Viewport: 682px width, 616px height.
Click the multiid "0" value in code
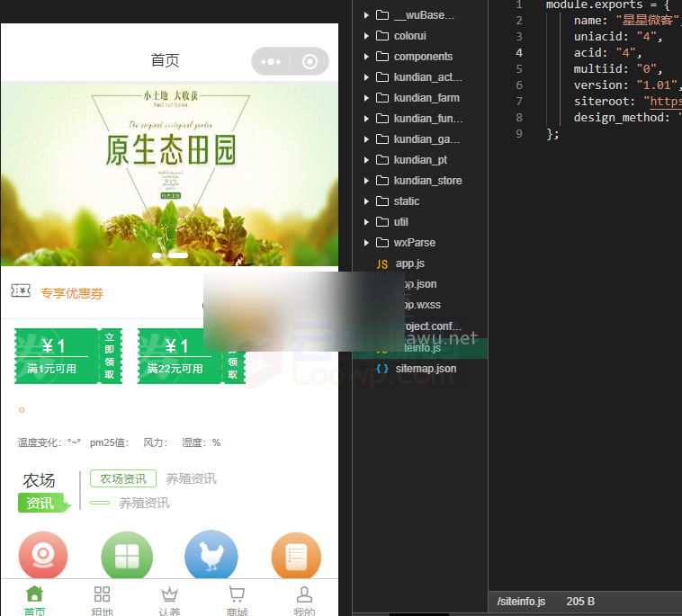click(646, 68)
